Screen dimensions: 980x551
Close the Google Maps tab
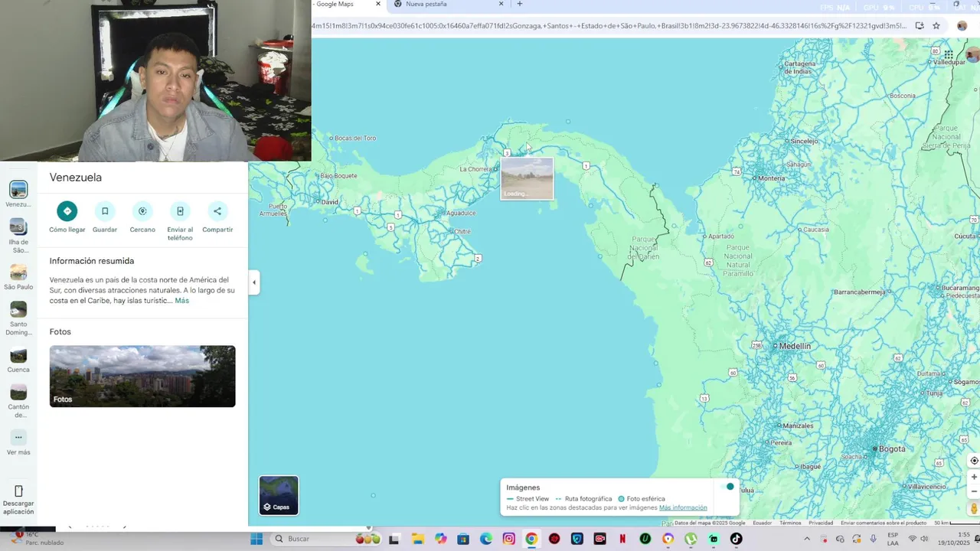coord(378,4)
